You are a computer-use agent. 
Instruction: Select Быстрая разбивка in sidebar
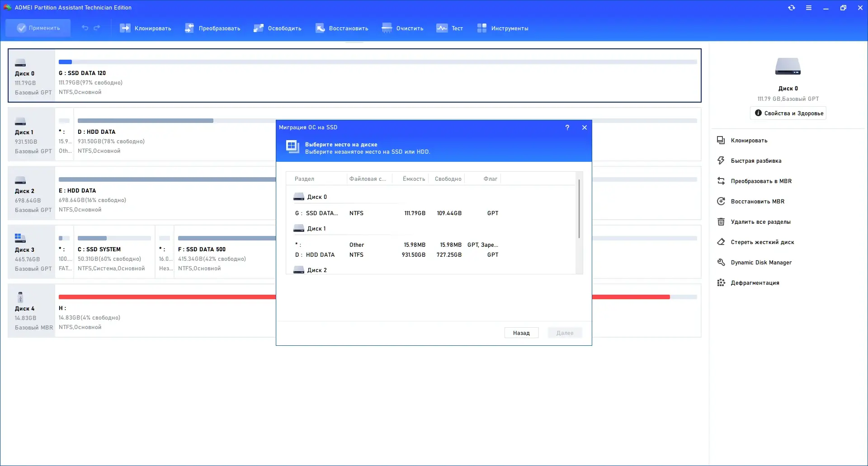point(756,160)
